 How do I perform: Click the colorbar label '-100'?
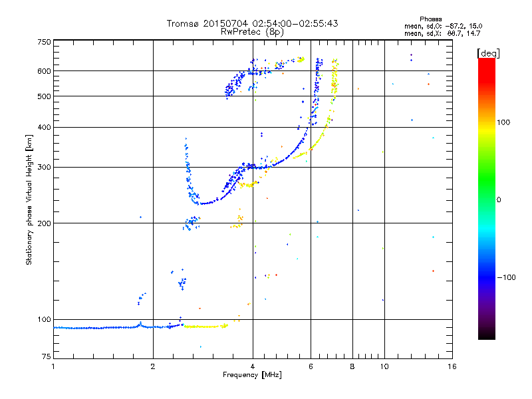(506, 277)
